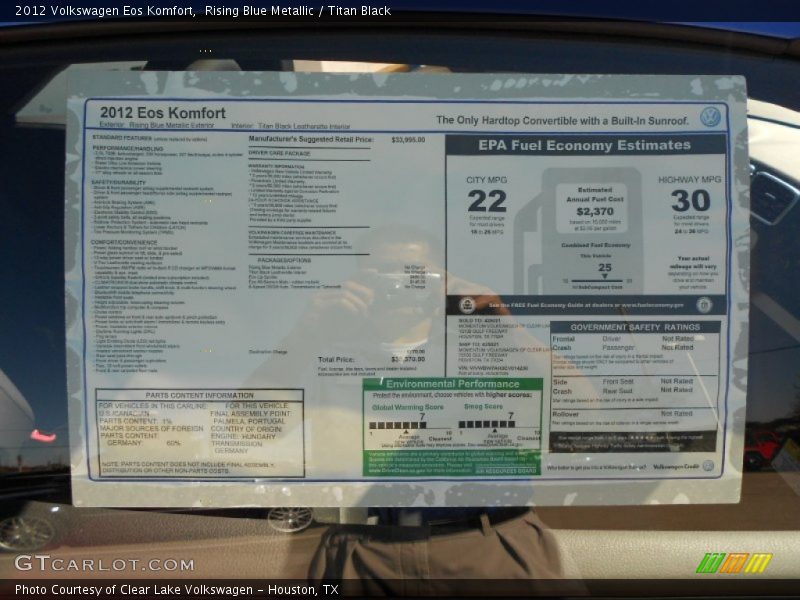This screenshot has width=800, height=600.
Task: Click the 'SAFETY/DURABILITY' section heading
Action: pos(119,182)
